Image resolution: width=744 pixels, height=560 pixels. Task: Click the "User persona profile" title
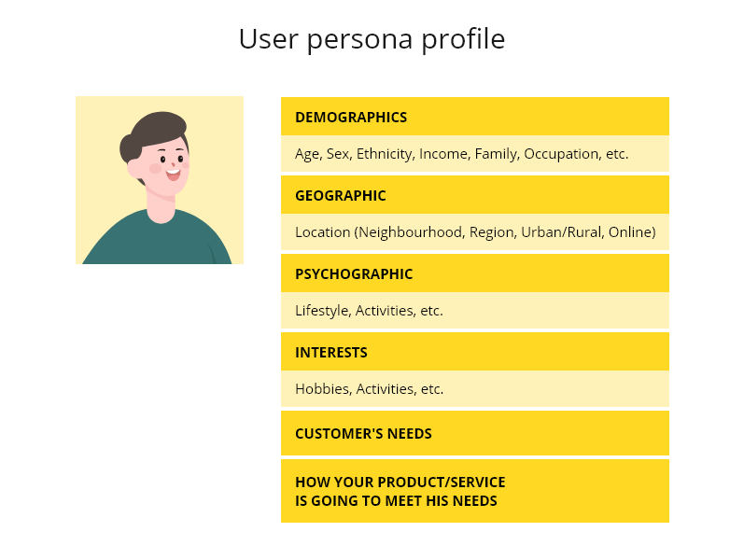pyautogui.click(x=372, y=39)
